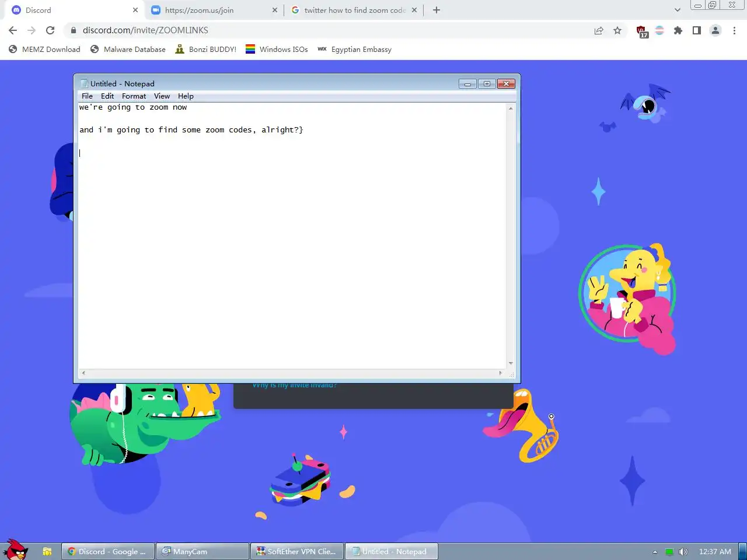Click the striped flag extension icon
This screenshot has height=560, width=747.
(659, 30)
